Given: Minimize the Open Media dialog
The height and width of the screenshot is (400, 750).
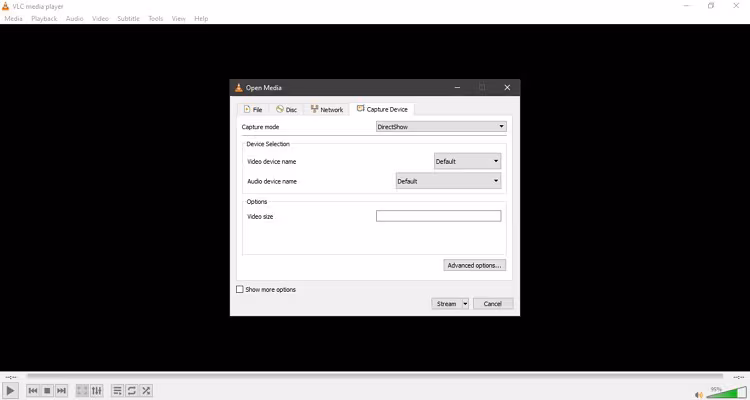Looking at the screenshot, I should pyautogui.click(x=457, y=88).
